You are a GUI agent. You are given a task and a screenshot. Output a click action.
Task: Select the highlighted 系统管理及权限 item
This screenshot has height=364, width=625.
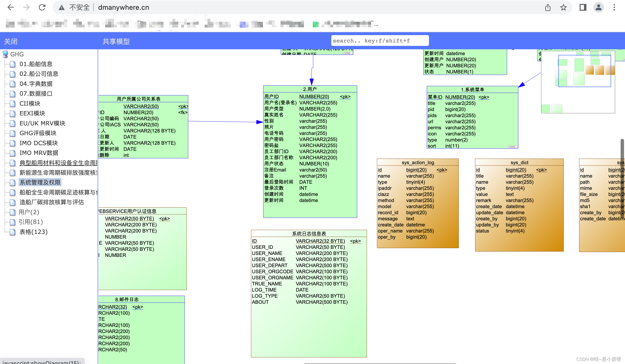tap(40, 182)
